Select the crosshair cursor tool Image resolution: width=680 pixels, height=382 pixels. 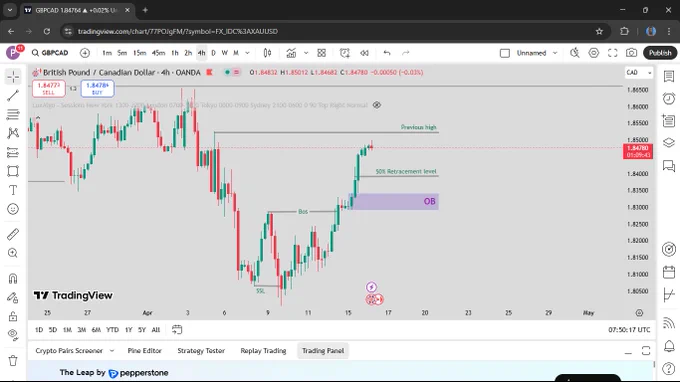pos(13,77)
